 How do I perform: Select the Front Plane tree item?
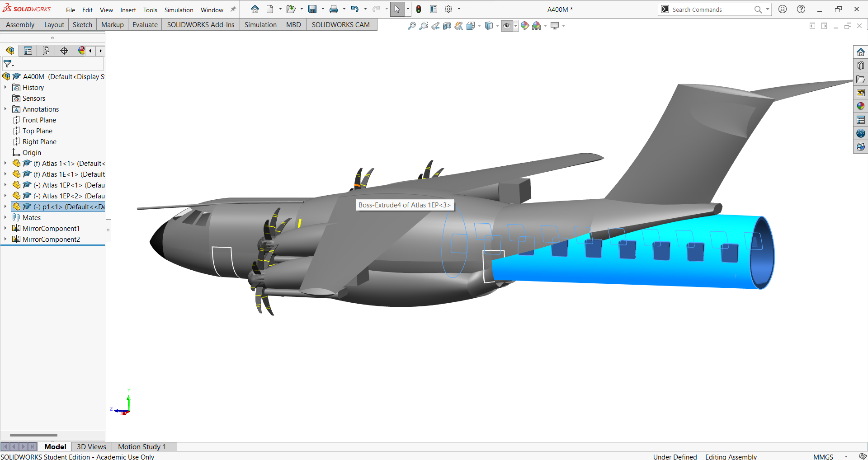click(39, 120)
